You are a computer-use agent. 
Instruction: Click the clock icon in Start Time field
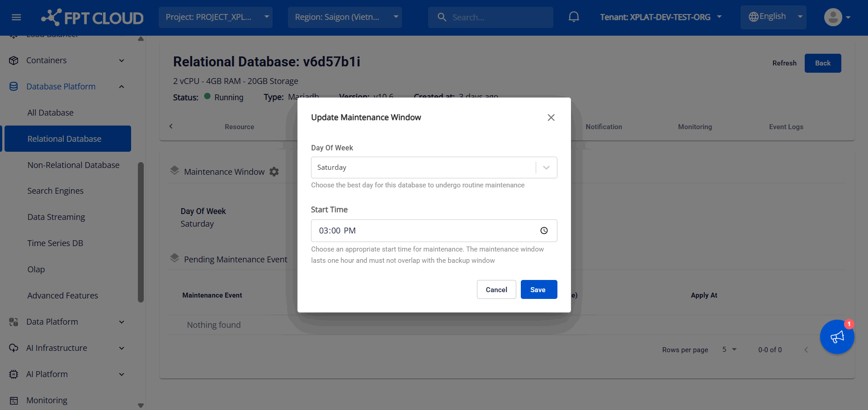[544, 231]
